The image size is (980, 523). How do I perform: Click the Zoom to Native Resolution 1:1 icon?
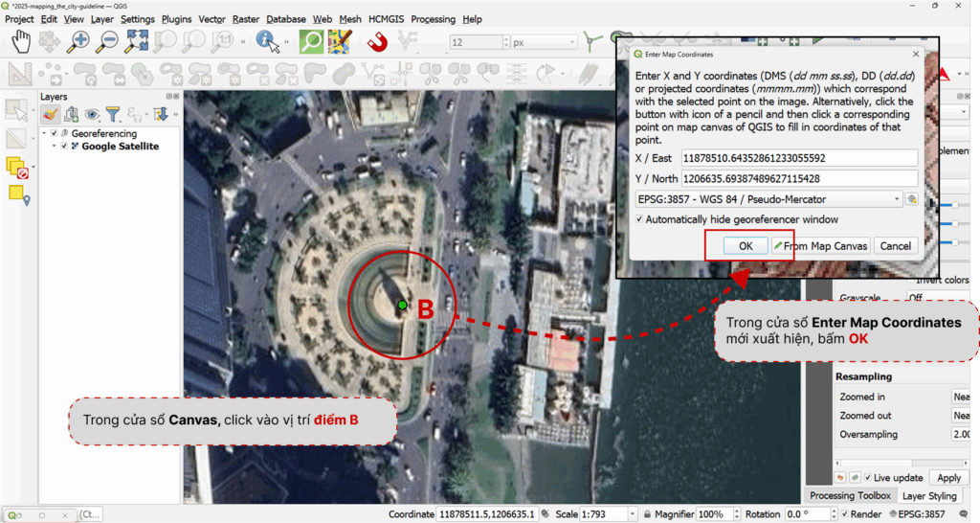[x=222, y=42]
